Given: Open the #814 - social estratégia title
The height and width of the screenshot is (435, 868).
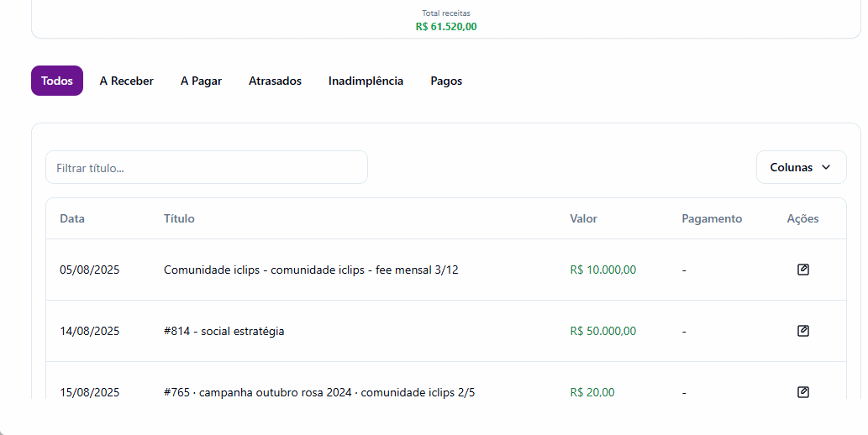Looking at the screenshot, I should 224,331.
